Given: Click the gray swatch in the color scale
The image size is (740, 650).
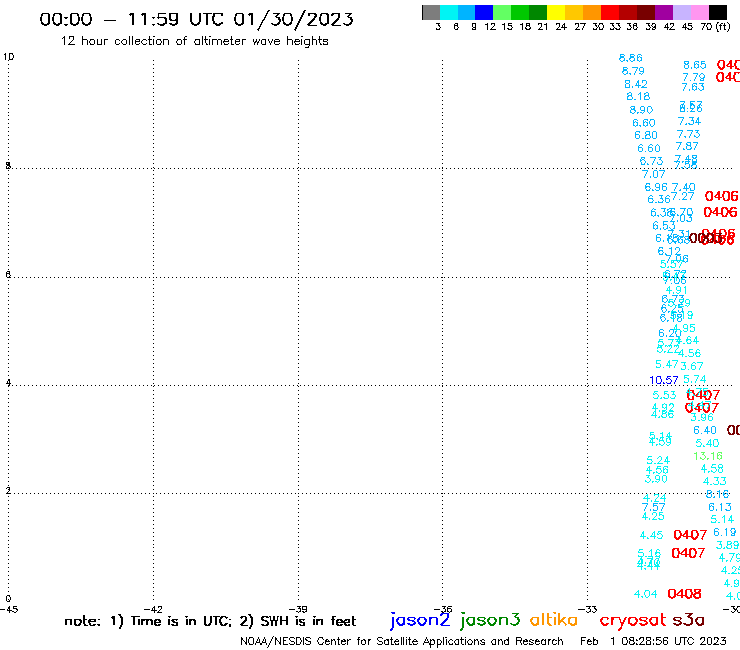Looking at the screenshot, I should pyautogui.click(x=431, y=12).
